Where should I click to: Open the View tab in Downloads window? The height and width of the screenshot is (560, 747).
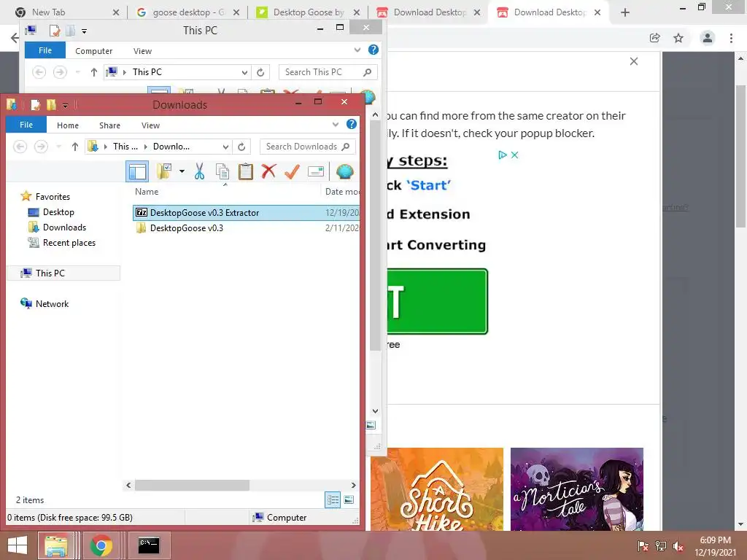(x=150, y=125)
